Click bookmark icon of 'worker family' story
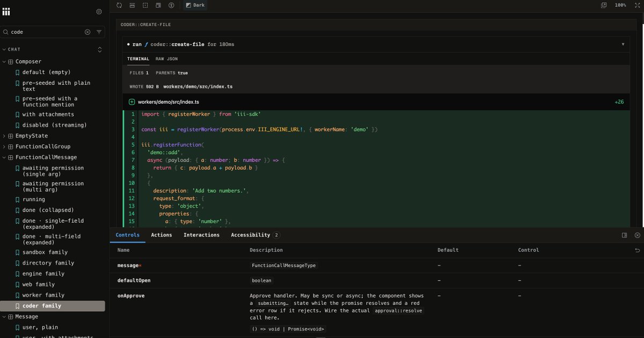 pyautogui.click(x=18, y=295)
